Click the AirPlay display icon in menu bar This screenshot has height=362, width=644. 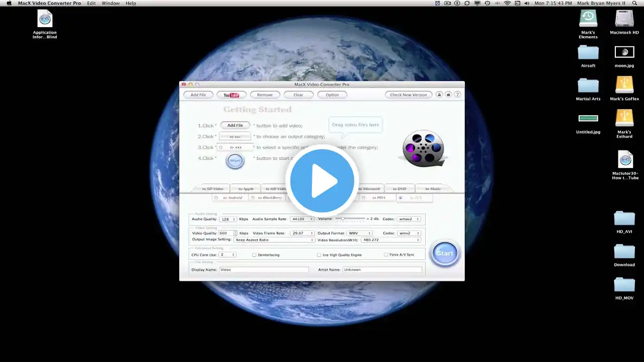477,3
